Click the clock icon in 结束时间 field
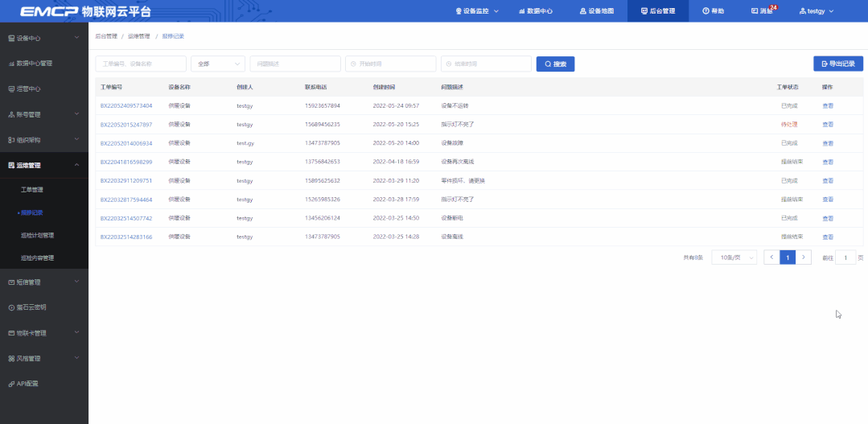 (x=448, y=64)
